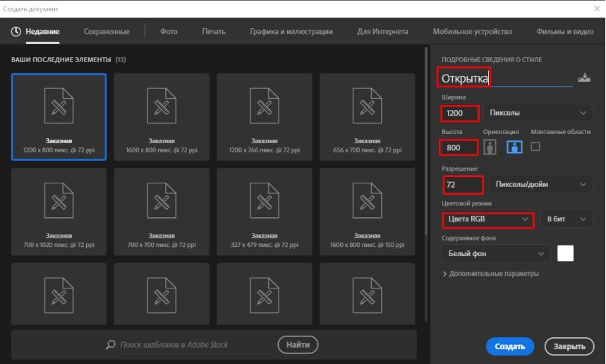606x364 pixels.
Task: Enable the Монтажные области checkbox
Action: point(535,147)
